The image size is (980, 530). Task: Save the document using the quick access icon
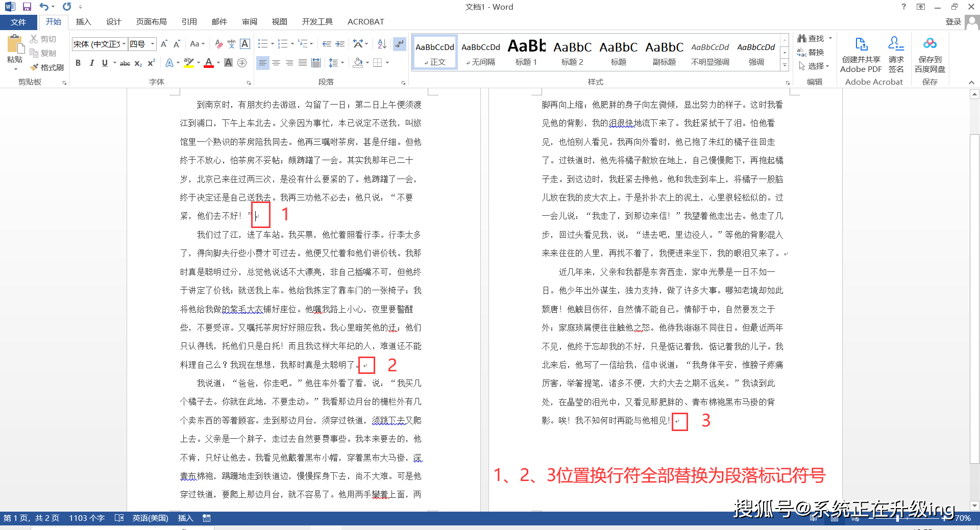(x=27, y=7)
